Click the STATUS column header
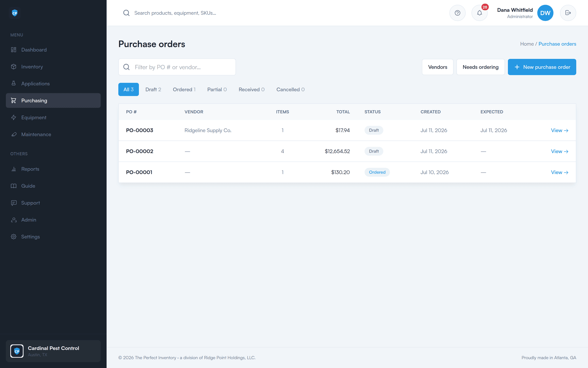 click(372, 112)
